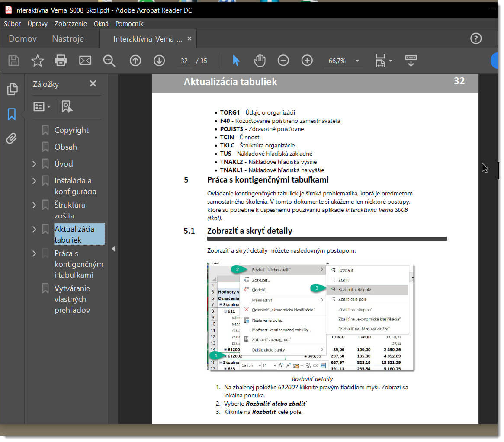Save the document with the floppy disk icon
Screen dimensions: 504x442
click(x=13, y=61)
